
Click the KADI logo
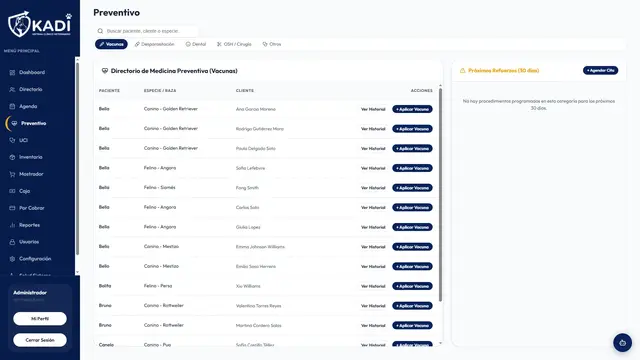pos(40,24)
